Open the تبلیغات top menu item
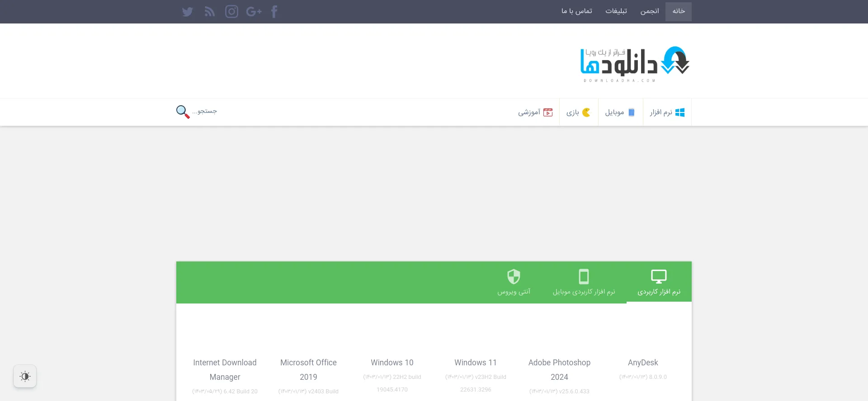868x401 pixels. point(616,11)
